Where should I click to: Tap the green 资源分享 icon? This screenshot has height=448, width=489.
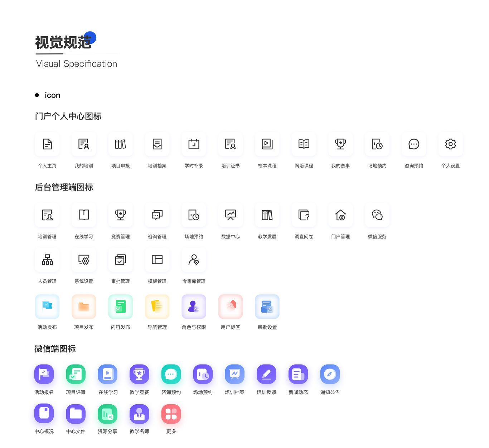pyautogui.click(x=108, y=414)
